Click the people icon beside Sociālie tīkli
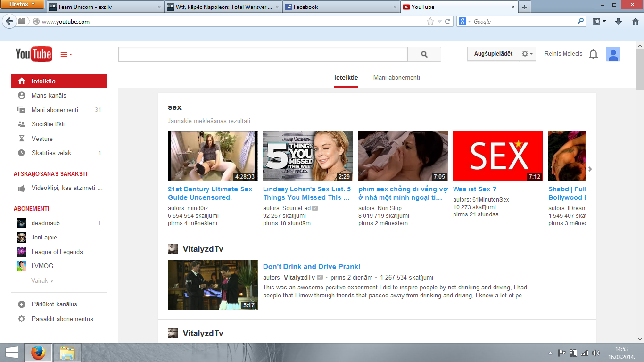 pyautogui.click(x=21, y=124)
